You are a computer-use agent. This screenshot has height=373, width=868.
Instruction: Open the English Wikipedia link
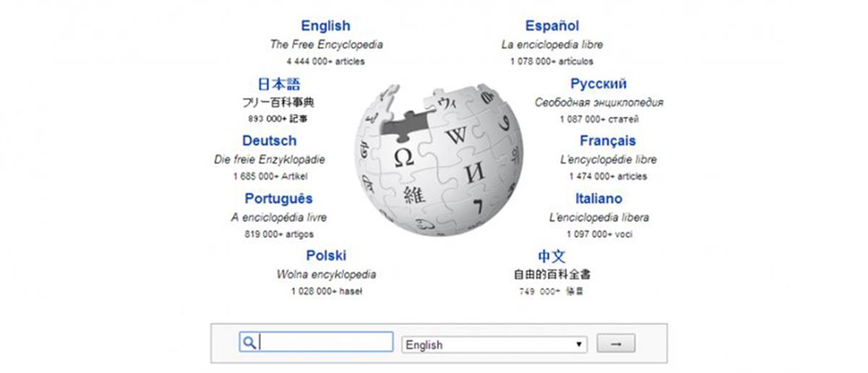pos(325,26)
